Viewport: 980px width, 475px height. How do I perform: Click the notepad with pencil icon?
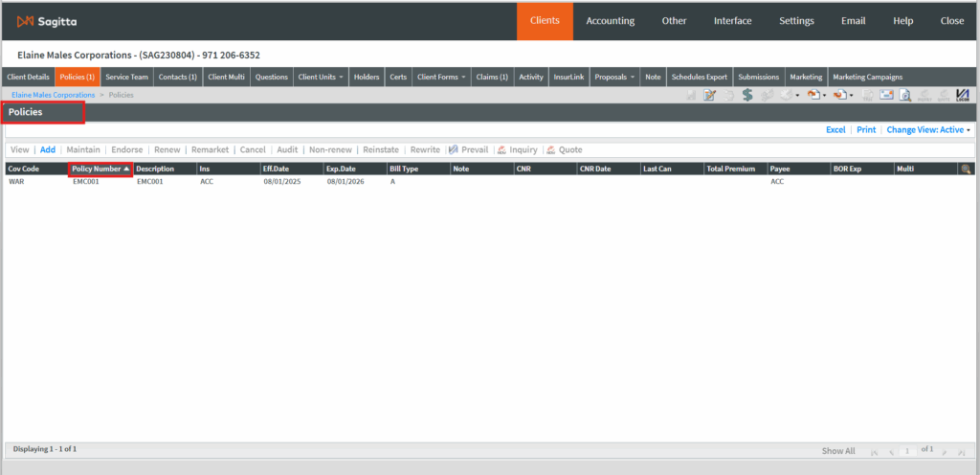(x=709, y=95)
